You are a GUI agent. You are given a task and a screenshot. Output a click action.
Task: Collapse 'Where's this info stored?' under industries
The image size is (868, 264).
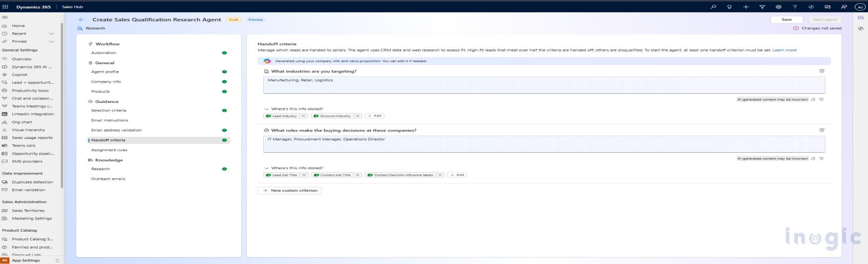(x=266, y=109)
